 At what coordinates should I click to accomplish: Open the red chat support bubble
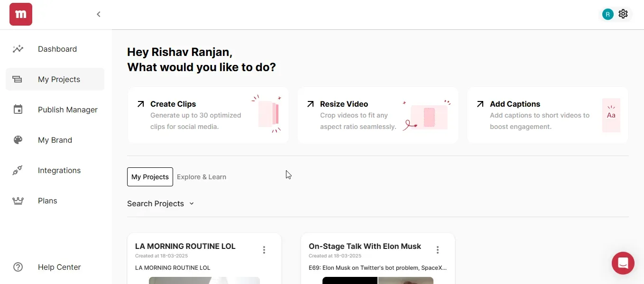click(623, 263)
